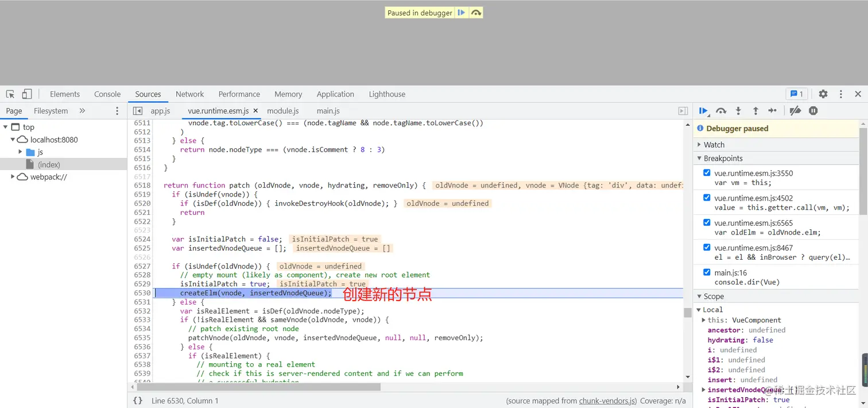Open navigator pane three-dot menu
The width and height of the screenshot is (868, 408).
pyautogui.click(x=118, y=111)
